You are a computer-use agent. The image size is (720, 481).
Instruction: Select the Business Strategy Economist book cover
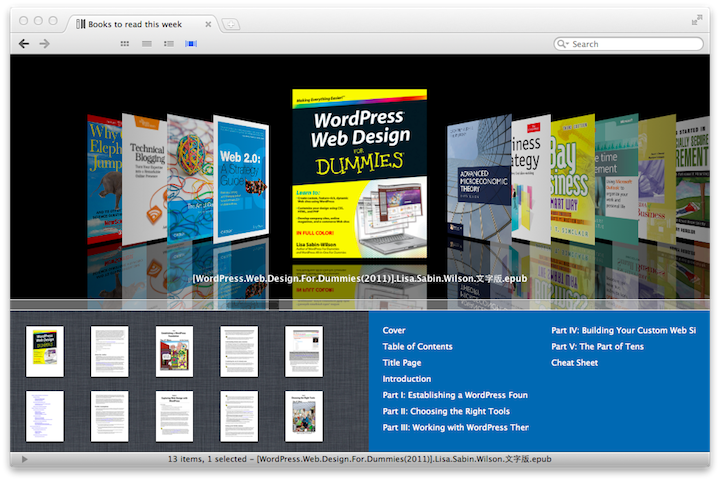[x=531, y=179]
